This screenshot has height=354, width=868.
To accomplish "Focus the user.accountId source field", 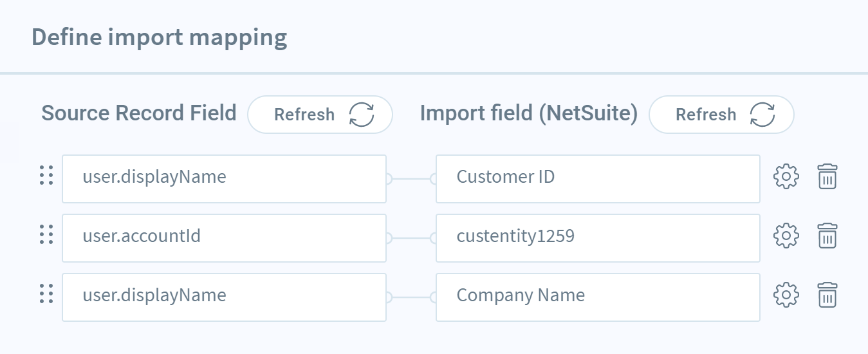I will click(224, 238).
